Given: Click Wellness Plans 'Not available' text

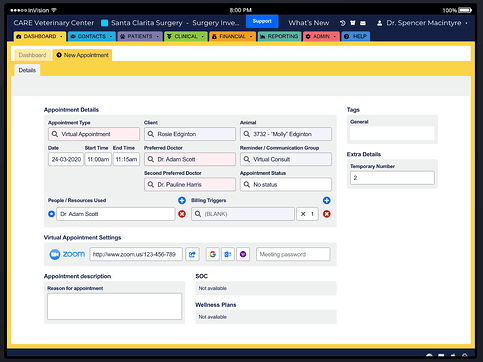Looking at the screenshot, I should 213,317.
